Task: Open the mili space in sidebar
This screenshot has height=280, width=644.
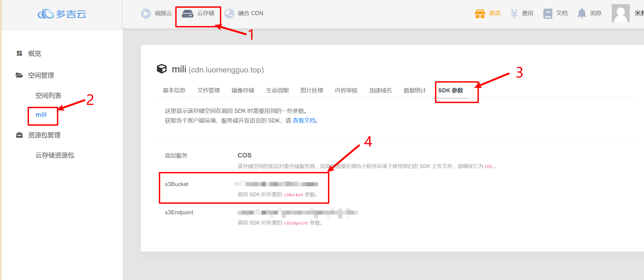Action: [x=41, y=115]
